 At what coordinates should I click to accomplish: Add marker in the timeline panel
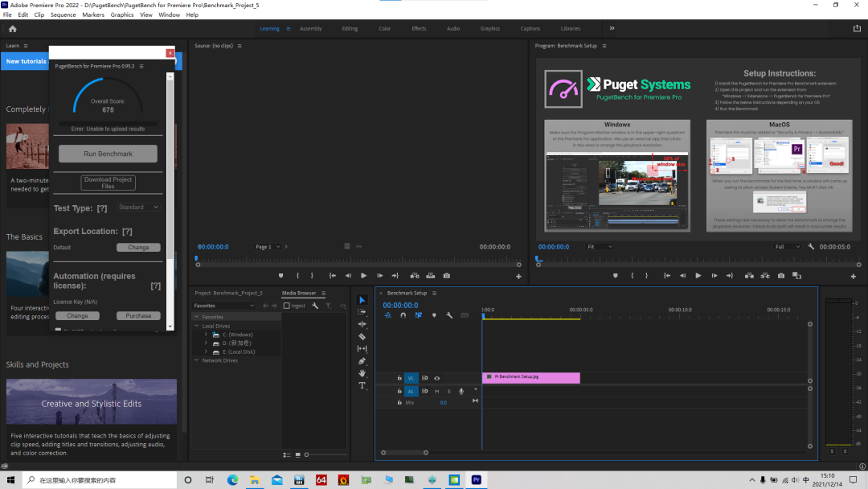pos(434,315)
